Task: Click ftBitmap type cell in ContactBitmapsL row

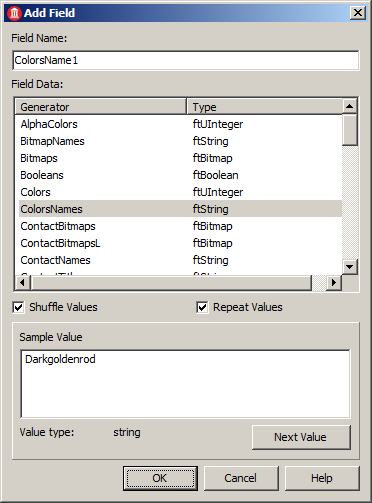Action: pyautogui.click(x=212, y=243)
